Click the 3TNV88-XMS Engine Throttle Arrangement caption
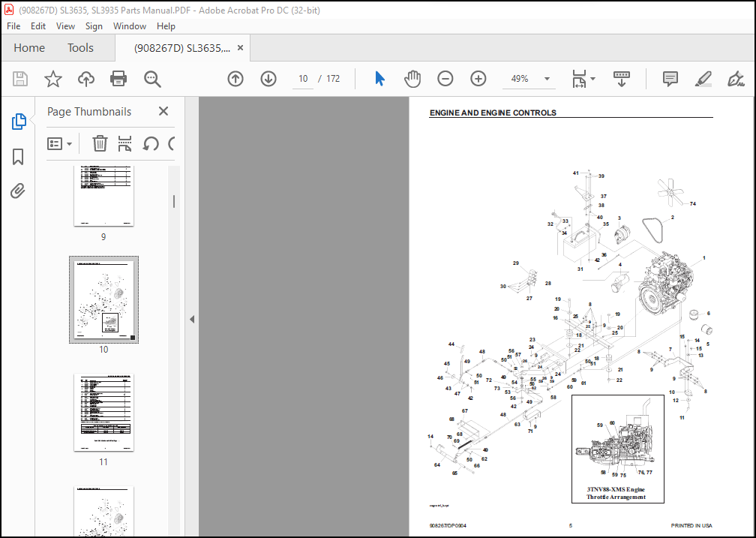 coord(616,493)
